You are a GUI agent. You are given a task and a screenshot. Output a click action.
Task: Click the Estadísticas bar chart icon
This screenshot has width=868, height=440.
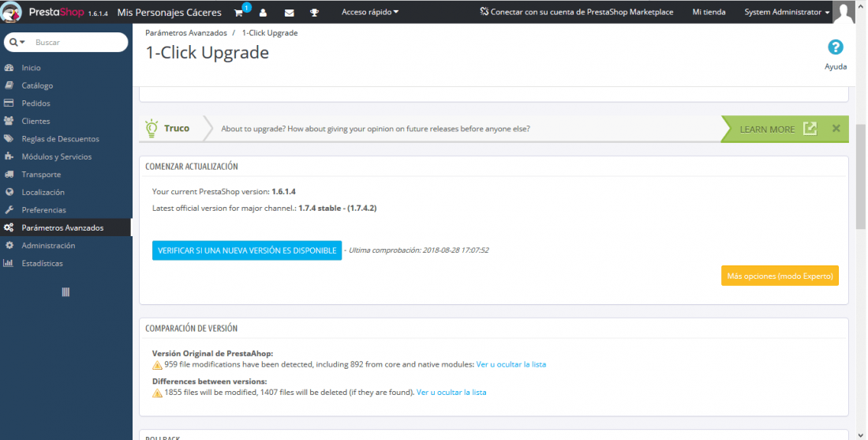(9, 263)
